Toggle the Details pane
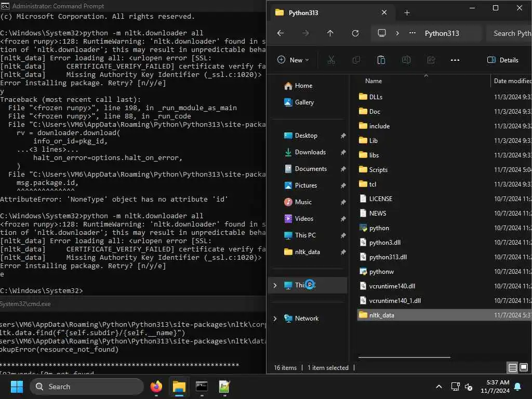This screenshot has height=399, width=532. tap(503, 60)
